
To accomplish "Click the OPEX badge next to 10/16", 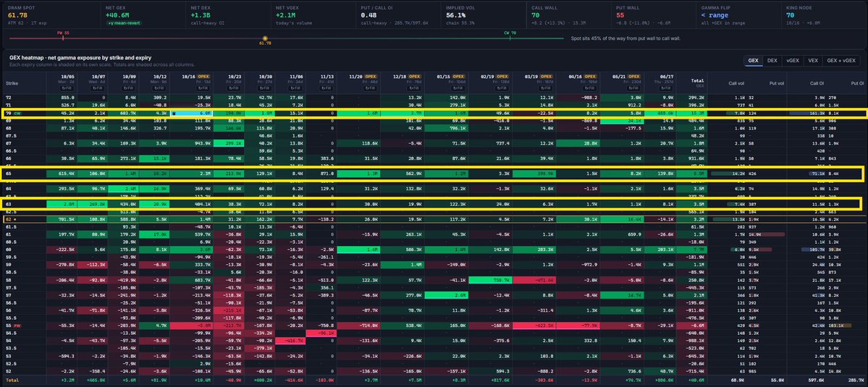I will (x=203, y=76).
